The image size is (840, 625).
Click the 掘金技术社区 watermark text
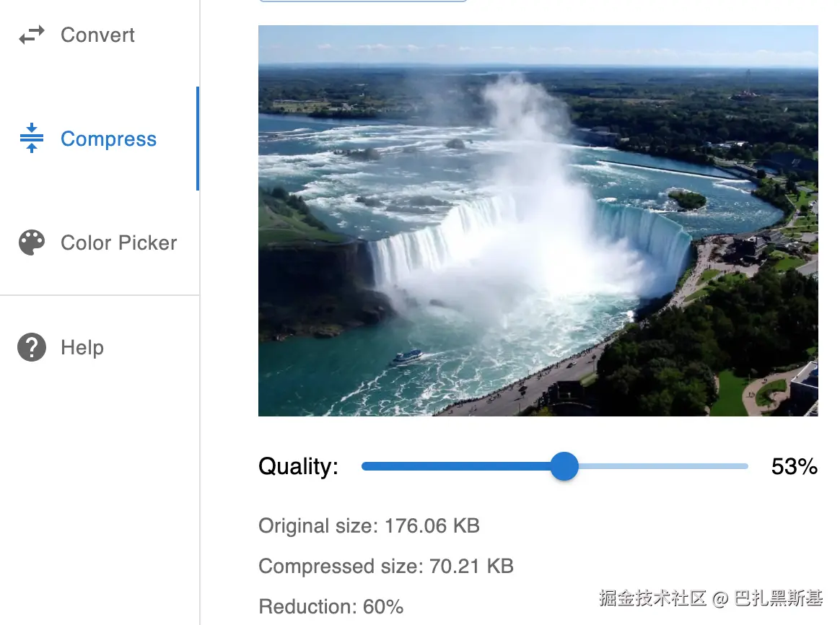[x=653, y=598]
